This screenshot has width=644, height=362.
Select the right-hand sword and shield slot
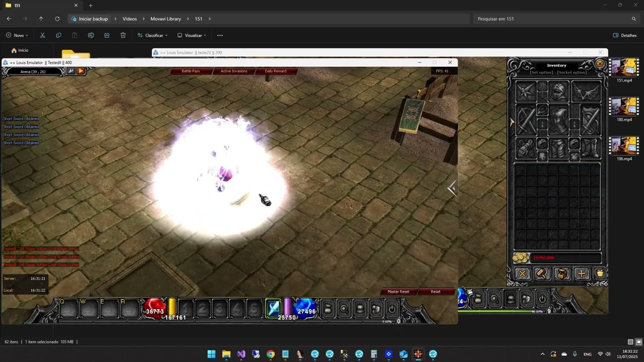pyautogui.click(x=591, y=120)
